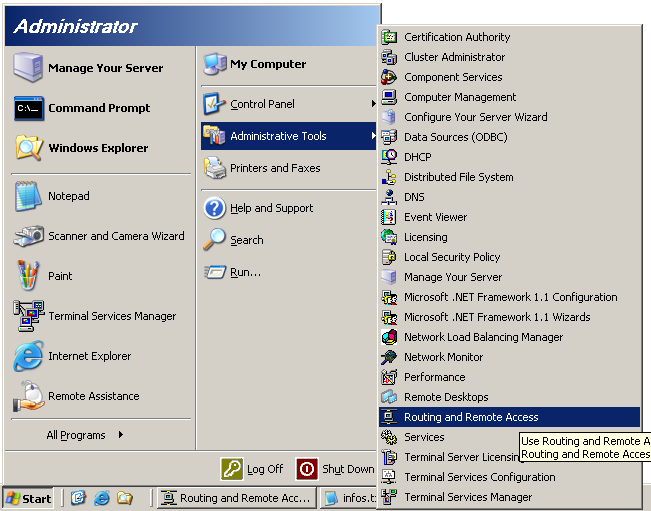
Task: Click the DNS console icon
Action: tap(389, 197)
